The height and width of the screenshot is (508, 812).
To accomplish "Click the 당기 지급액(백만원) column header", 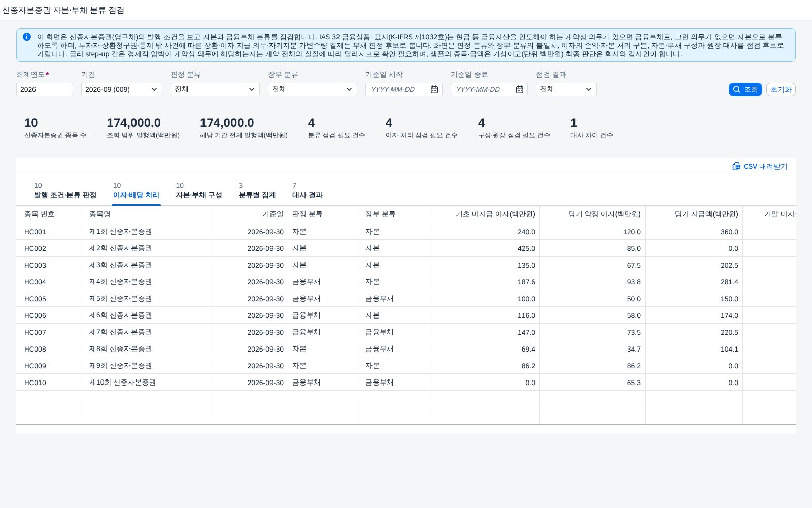I will pos(694,214).
